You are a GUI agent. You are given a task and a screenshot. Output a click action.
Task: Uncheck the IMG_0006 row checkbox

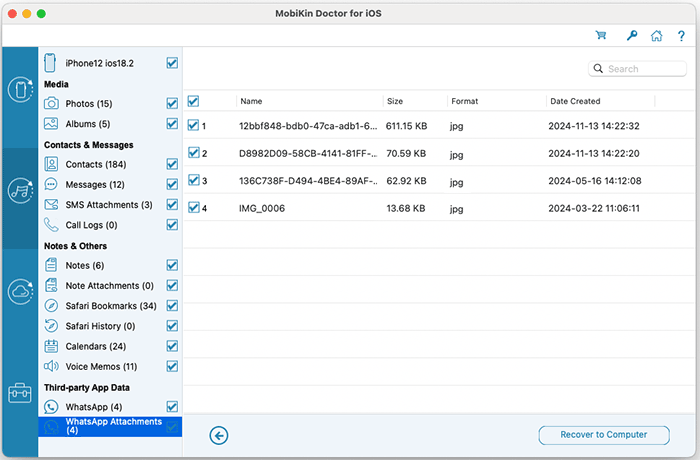tap(193, 207)
